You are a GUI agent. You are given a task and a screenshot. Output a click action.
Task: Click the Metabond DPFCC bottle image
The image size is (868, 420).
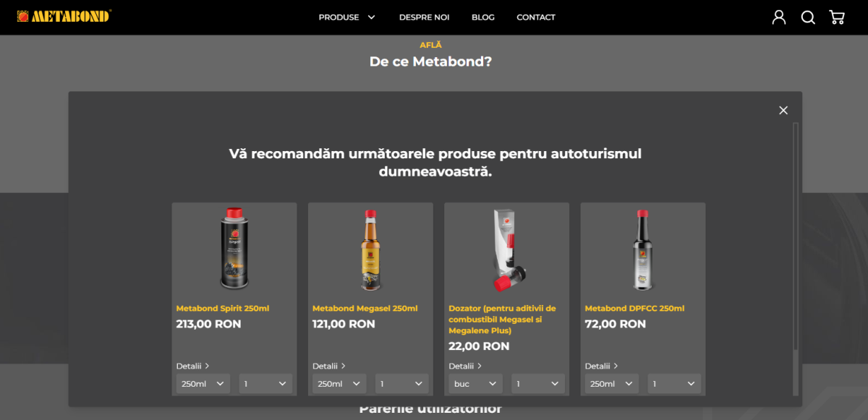coord(643,250)
